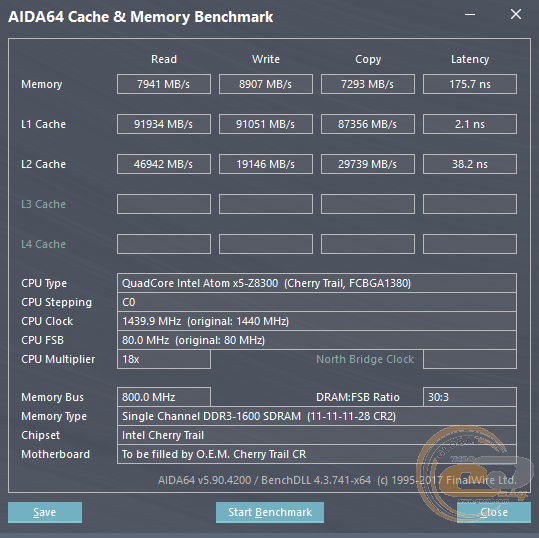Click the Copy column header
Image resolution: width=539 pixels, height=538 pixels.
pyautogui.click(x=368, y=59)
